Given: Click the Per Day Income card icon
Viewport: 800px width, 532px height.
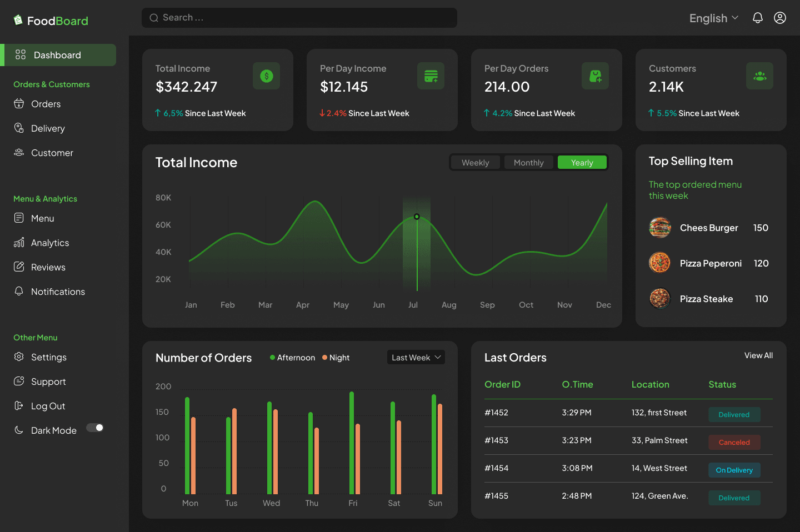Looking at the screenshot, I should click(431, 76).
